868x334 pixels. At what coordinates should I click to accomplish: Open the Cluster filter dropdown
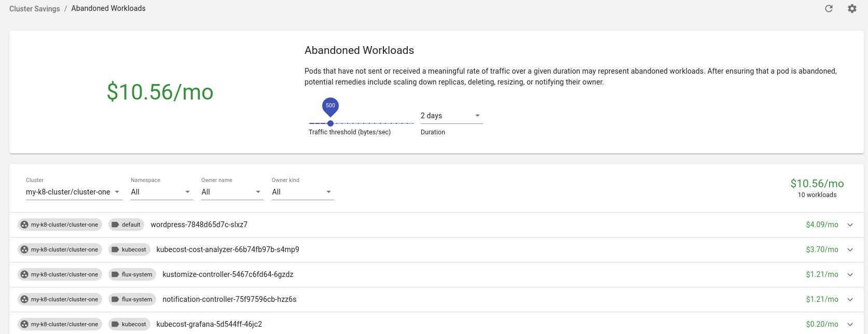tap(73, 192)
